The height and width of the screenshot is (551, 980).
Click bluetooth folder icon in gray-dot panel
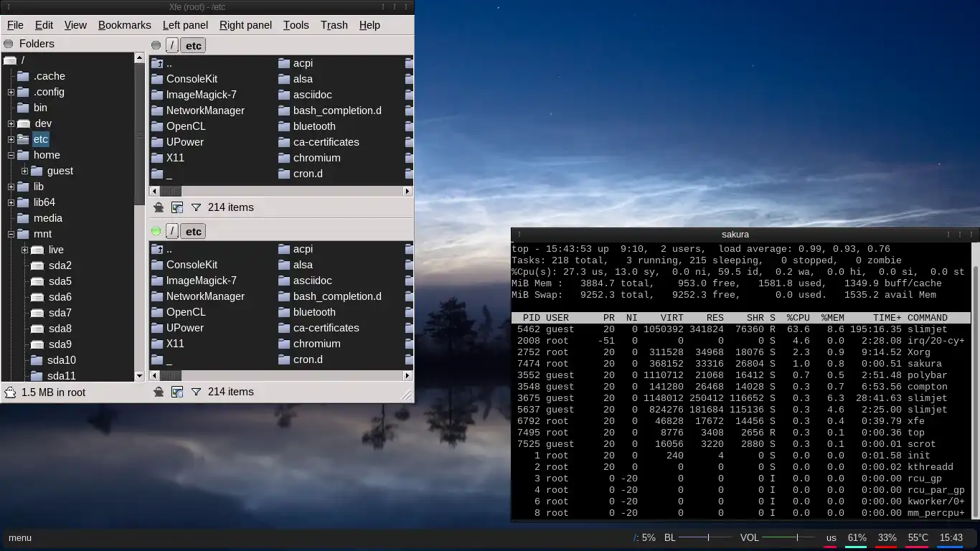click(284, 126)
